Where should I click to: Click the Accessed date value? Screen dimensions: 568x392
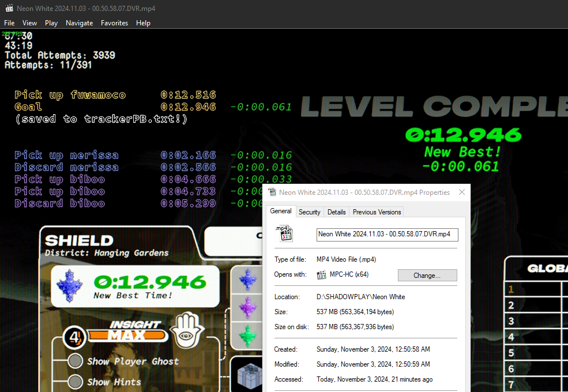click(375, 379)
